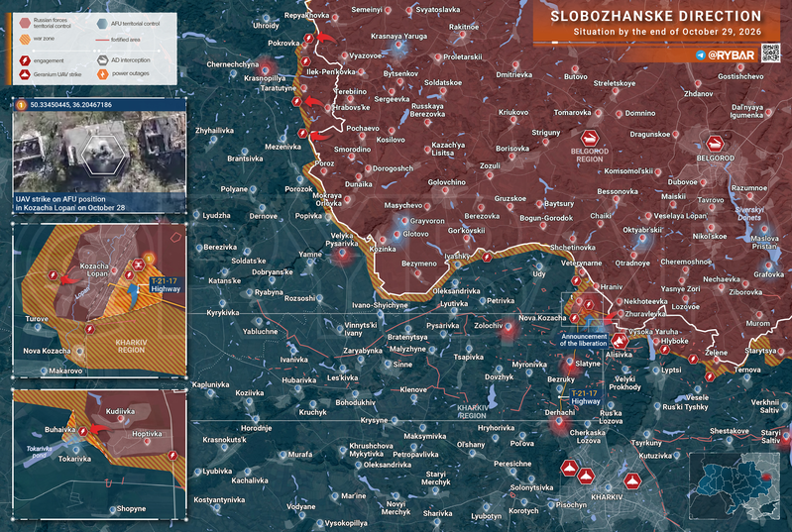Click the Chernechchyna town label
Image resolution: width=792 pixels, height=532 pixels.
[232, 64]
